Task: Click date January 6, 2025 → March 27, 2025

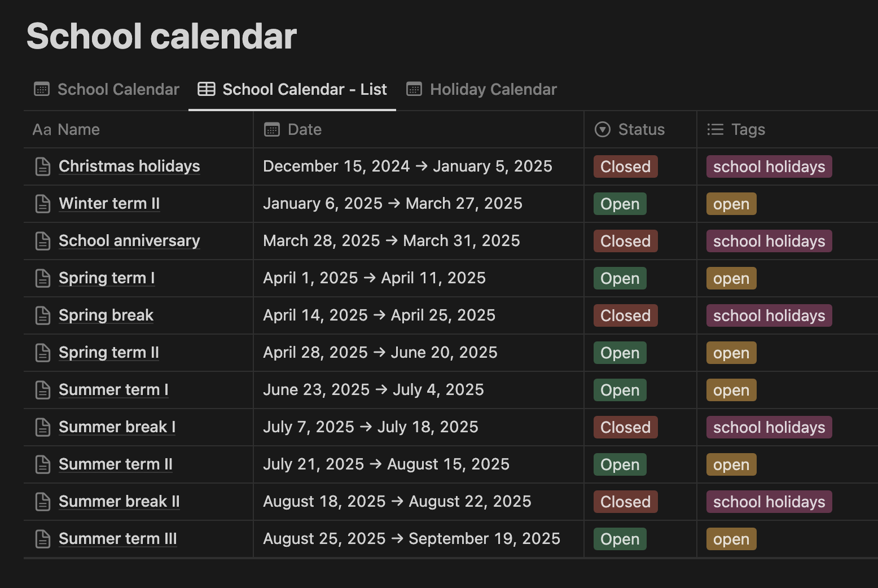Action: click(x=393, y=204)
